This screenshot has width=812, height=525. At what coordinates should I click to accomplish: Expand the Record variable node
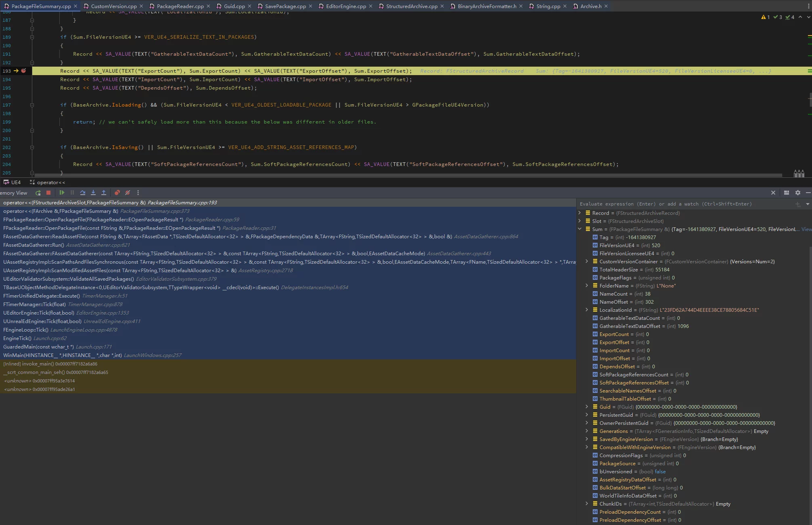(580, 213)
